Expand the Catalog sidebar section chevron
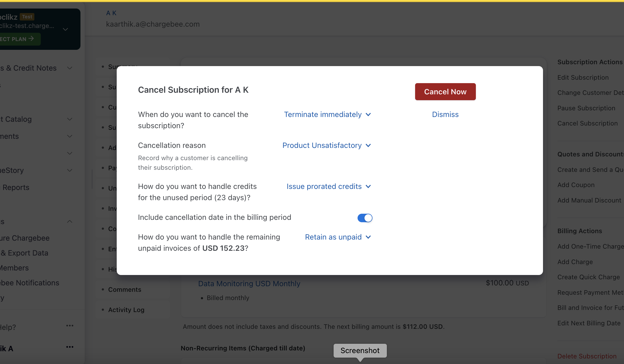This screenshot has width=624, height=364. 70,119
